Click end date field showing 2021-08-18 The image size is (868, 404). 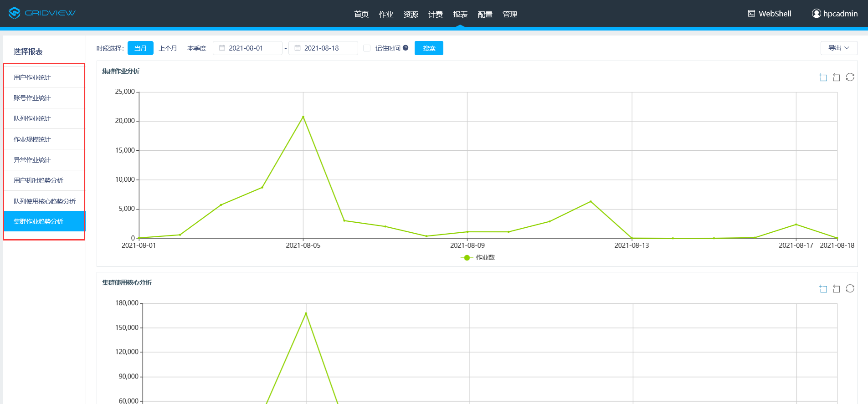point(323,48)
